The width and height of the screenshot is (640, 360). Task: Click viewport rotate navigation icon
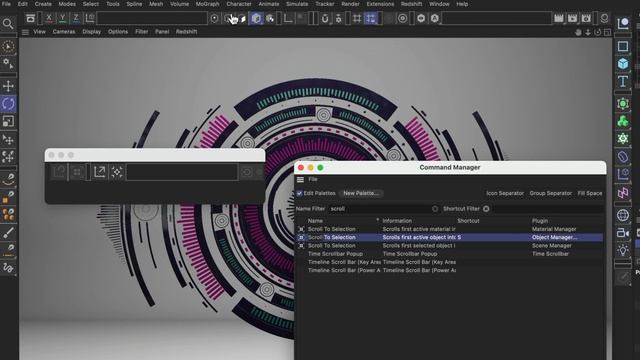coord(598,32)
